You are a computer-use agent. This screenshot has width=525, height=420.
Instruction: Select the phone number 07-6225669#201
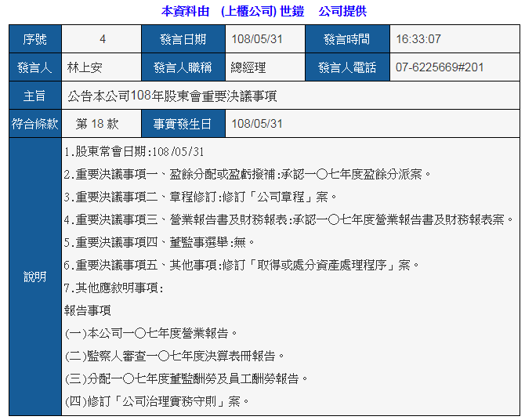440,67
